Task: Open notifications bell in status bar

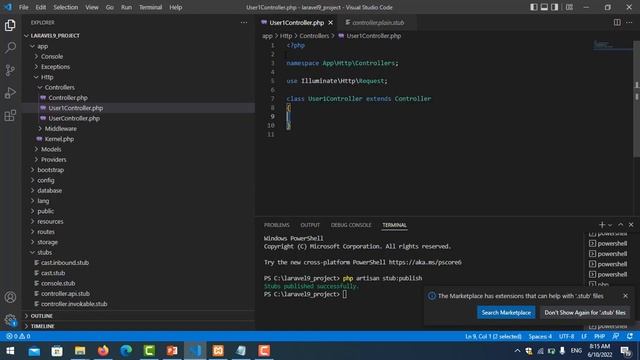Action: [x=630, y=336]
